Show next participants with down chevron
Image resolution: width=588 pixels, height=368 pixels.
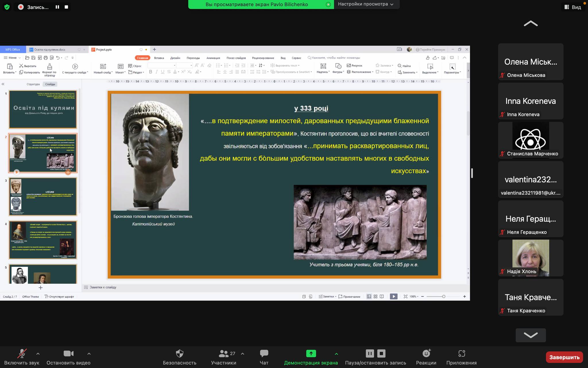pos(531,335)
